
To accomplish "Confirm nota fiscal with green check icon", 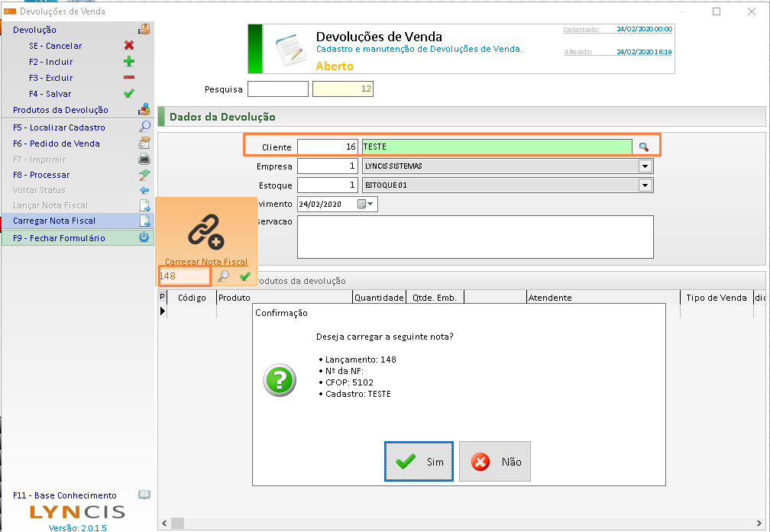I will 244,276.
